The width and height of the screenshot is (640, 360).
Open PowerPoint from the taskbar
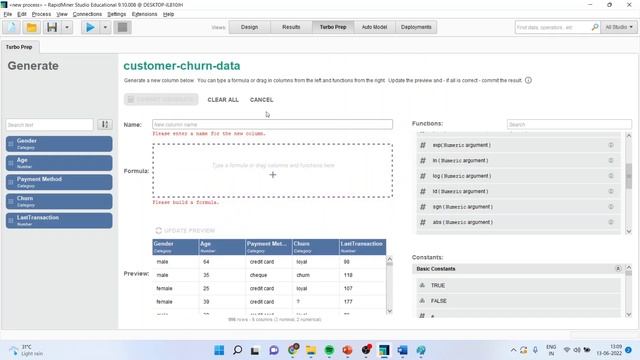(347, 350)
